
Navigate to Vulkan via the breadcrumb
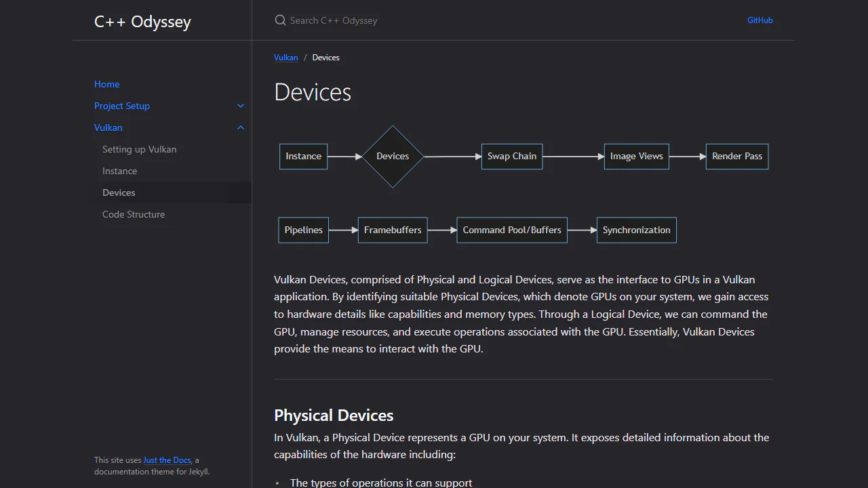tap(285, 58)
